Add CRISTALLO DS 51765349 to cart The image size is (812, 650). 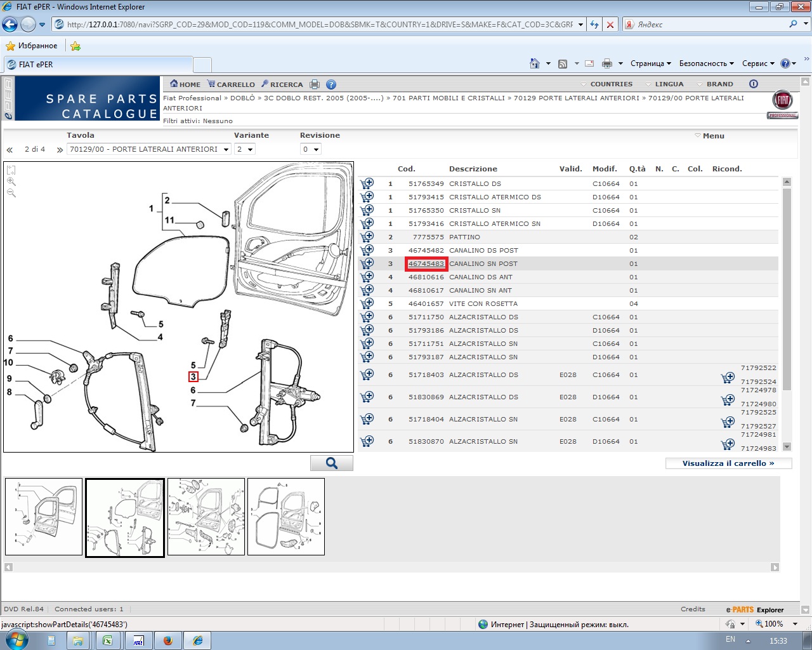coord(367,183)
